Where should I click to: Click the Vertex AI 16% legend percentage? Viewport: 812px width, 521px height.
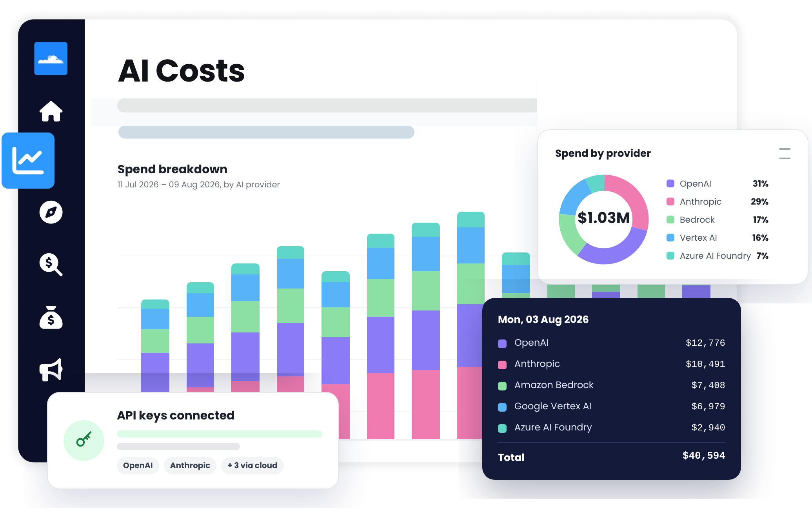pyautogui.click(x=760, y=238)
